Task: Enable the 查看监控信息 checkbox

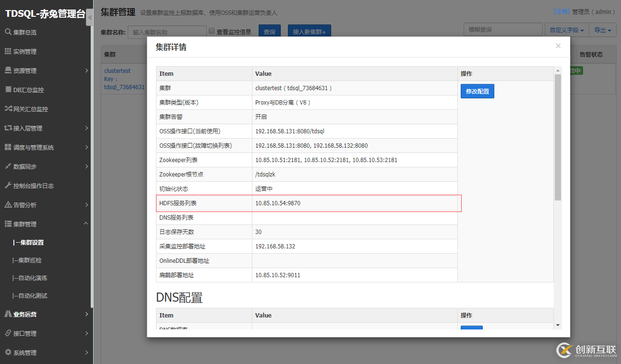Action: 212,30
